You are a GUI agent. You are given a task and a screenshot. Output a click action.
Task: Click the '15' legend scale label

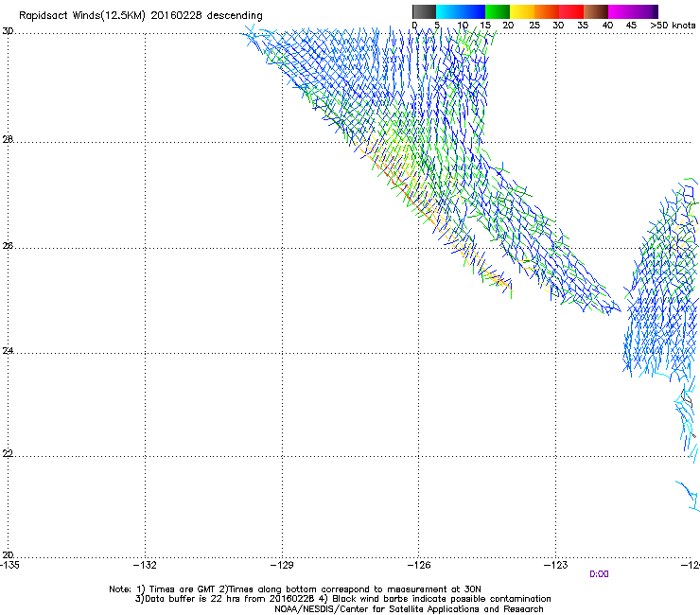coord(485,25)
